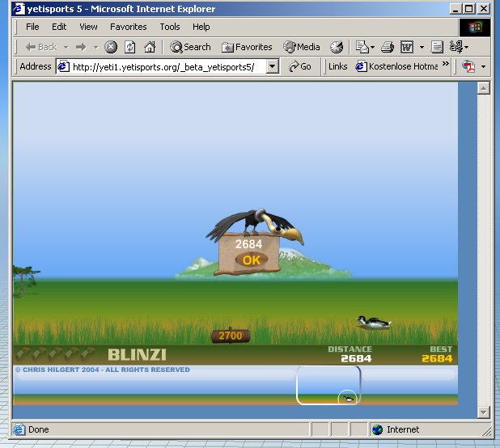500x448 pixels.
Task: Open the Edit button dropdown arrow
Action: (x=422, y=48)
